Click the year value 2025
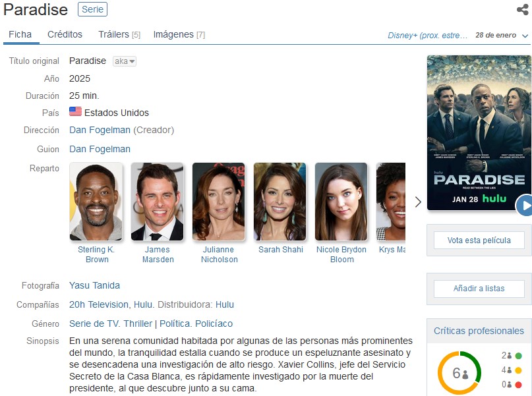Viewport: 532px width, 396px height. click(80, 78)
